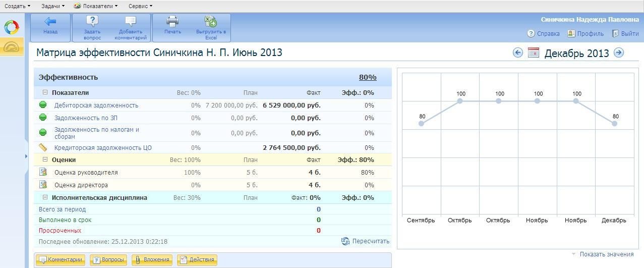Click the Задать вопрос toolbar icon
The width and height of the screenshot is (644, 268).
pos(92,22)
